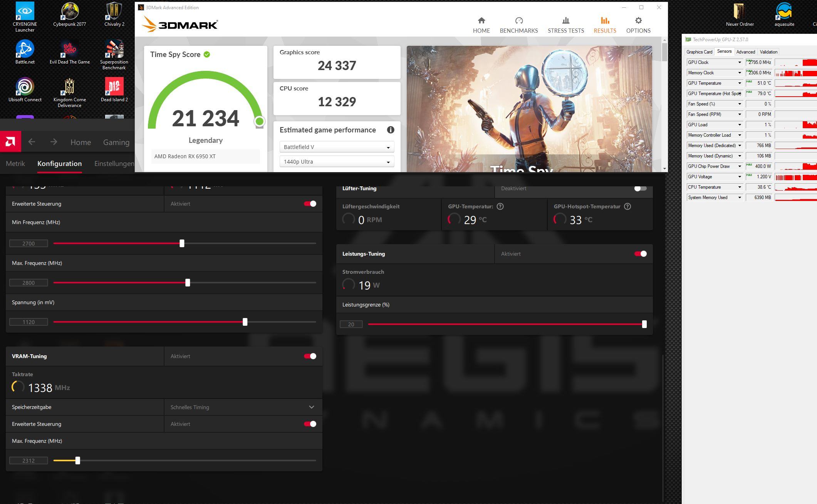Viewport: 817px width, 504px height.
Task: Switch to Advanced tab in GPU-Z
Action: 745,52
